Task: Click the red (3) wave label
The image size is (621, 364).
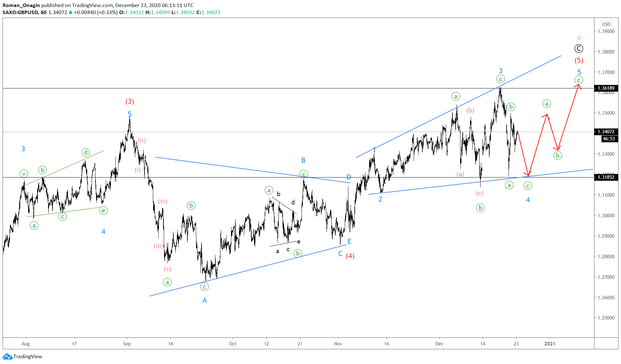Action: 129,102
